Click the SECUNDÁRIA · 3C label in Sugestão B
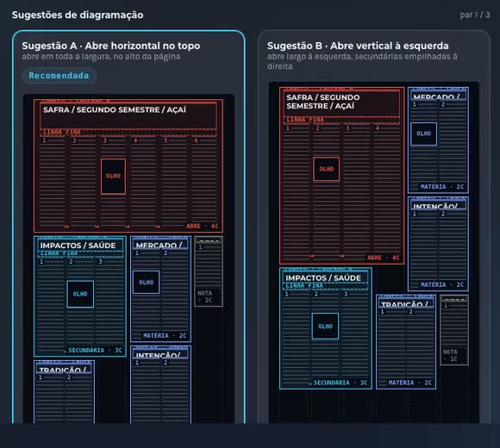This screenshot has height=448, width=500. (x=341, y=383)
